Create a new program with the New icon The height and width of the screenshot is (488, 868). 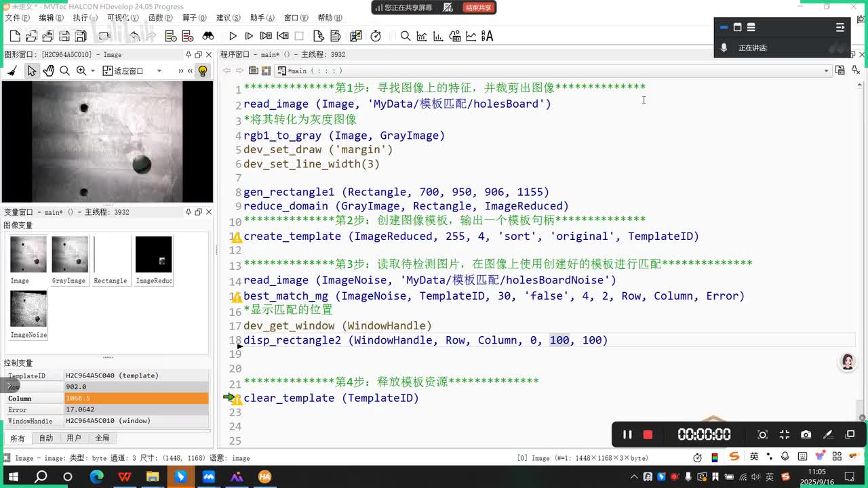[x=15, y=36]
